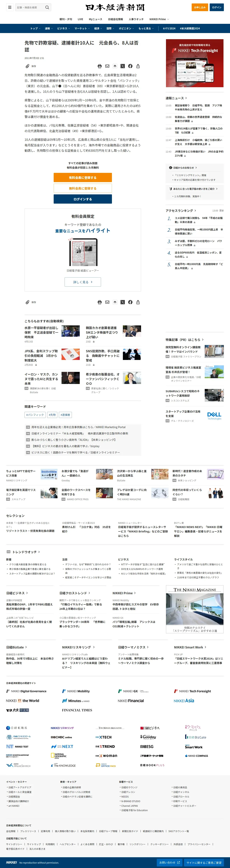Expand the 国際 nav dropdown
This screenshot has height=868, width=230.
click(x=110, y=28)
